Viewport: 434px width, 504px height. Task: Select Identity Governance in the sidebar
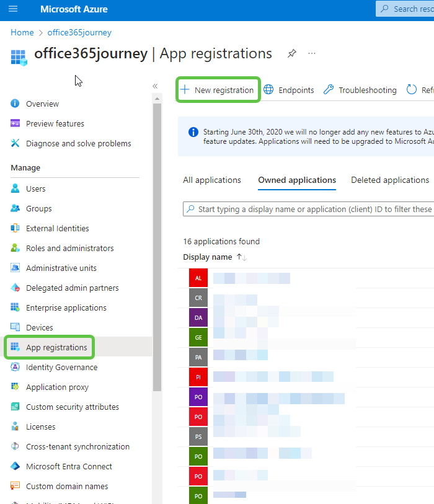click(61, 367)
